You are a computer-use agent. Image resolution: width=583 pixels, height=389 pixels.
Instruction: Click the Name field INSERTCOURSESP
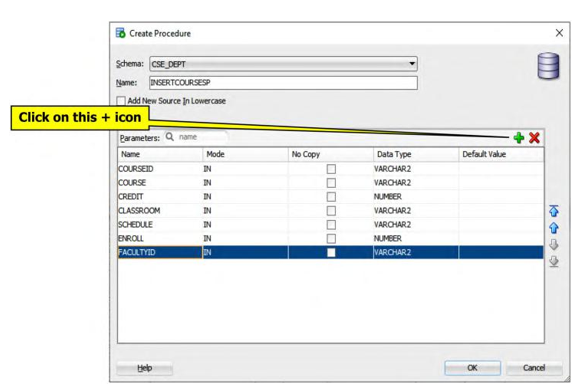click(x=283, y=83)
